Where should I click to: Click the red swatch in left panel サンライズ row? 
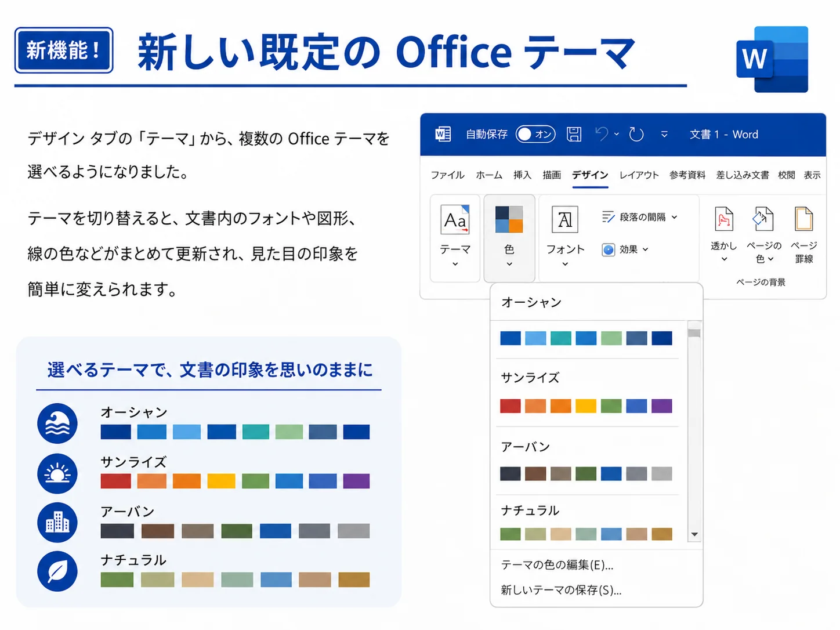pyautogui.click(x=116, y=481)
